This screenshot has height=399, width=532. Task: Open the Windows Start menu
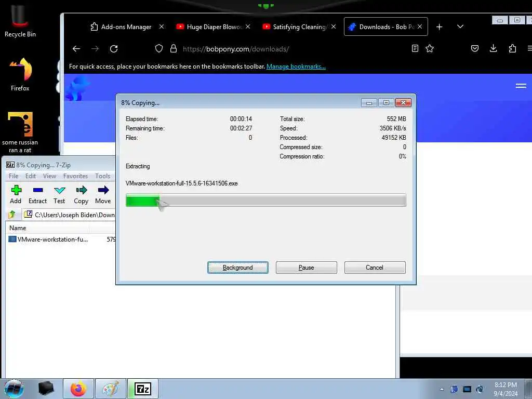point(14,389)
